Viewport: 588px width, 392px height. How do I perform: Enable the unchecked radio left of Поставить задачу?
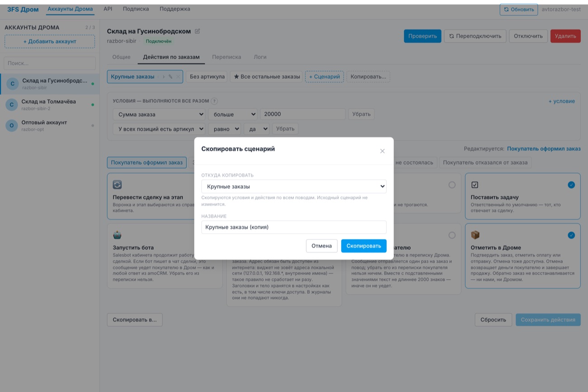tap(452, 185)
